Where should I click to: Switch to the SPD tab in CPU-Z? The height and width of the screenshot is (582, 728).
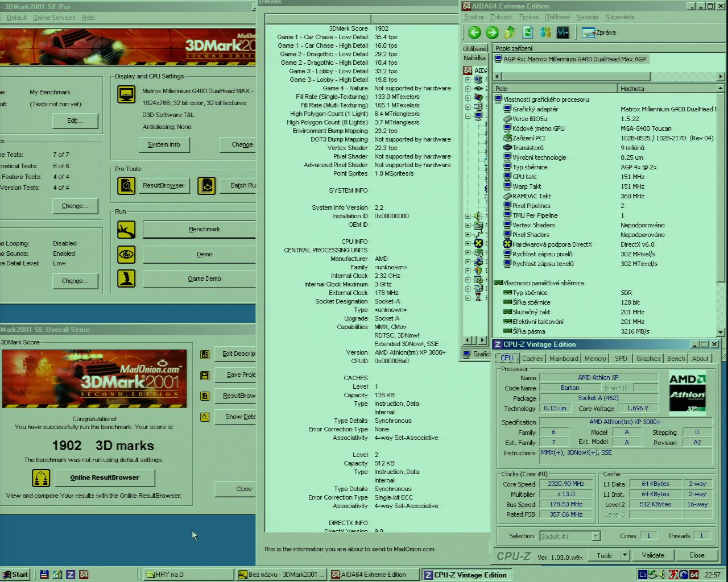(621, 359)
